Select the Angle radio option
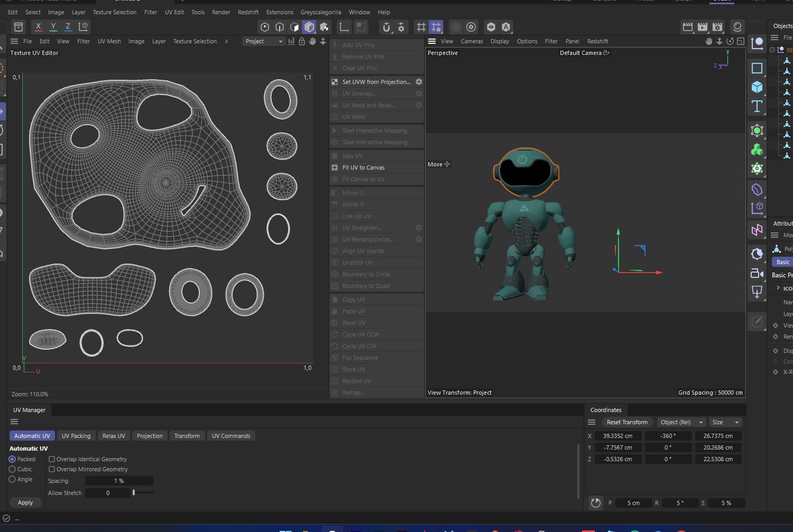 pos(12,479)
